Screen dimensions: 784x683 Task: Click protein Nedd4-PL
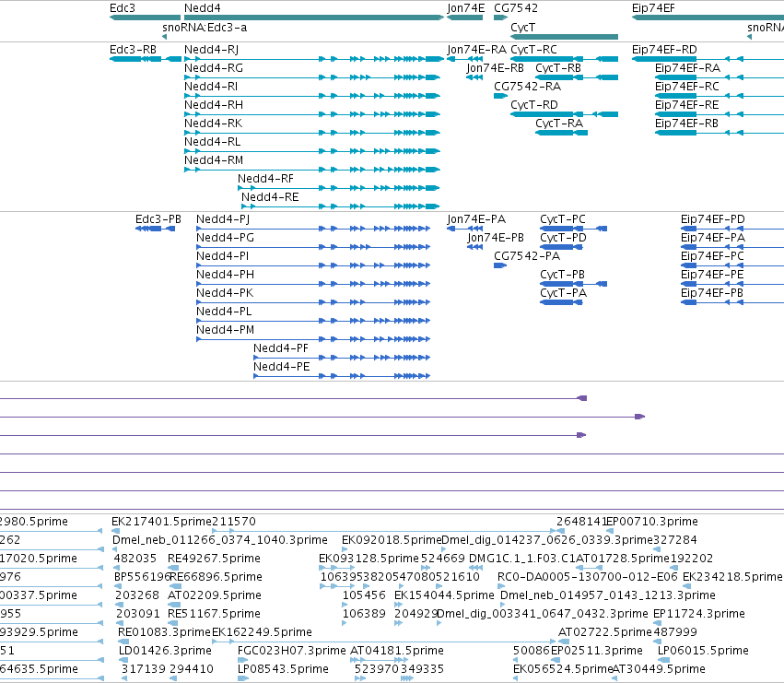[x=313, y=321]
